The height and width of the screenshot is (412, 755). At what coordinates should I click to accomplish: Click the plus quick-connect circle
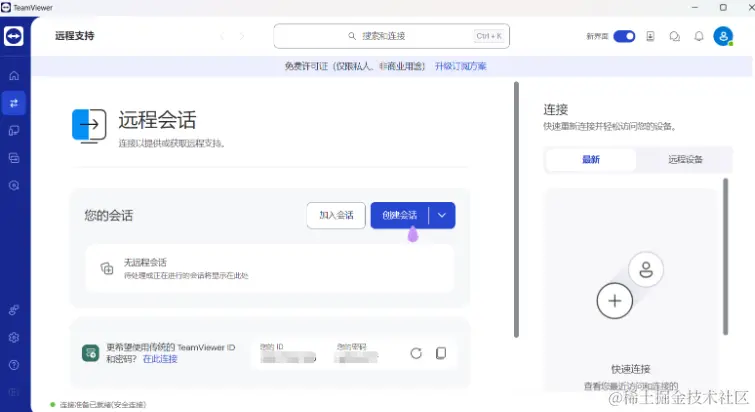[614, 301]
